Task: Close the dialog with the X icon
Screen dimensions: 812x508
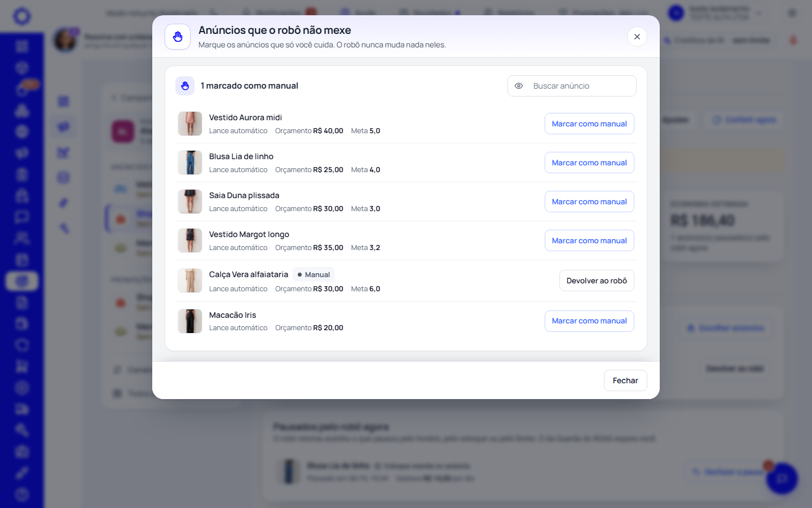Action: coord(637,37)
